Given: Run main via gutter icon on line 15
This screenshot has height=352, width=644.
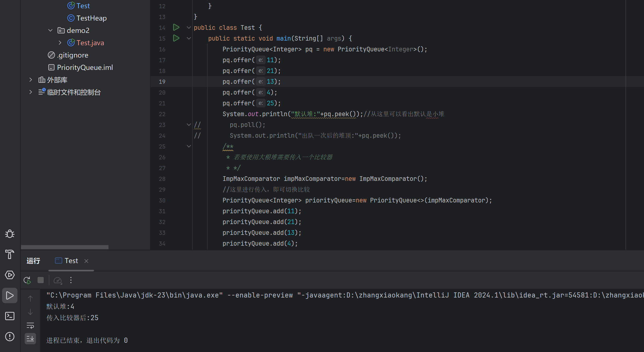Looking at the screenshot, I should tap(176, 38).
